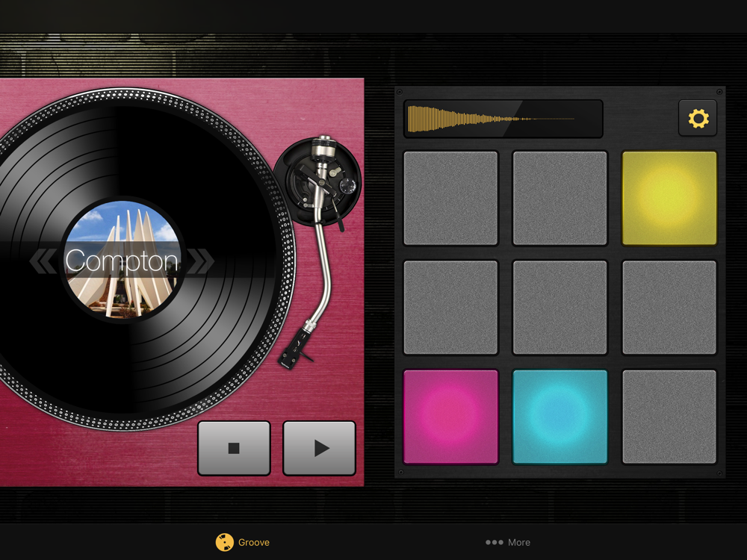Switch to next record with right chevrons
Image resolution: width=747 pixels, height=560 pixels.
point(200,261)
